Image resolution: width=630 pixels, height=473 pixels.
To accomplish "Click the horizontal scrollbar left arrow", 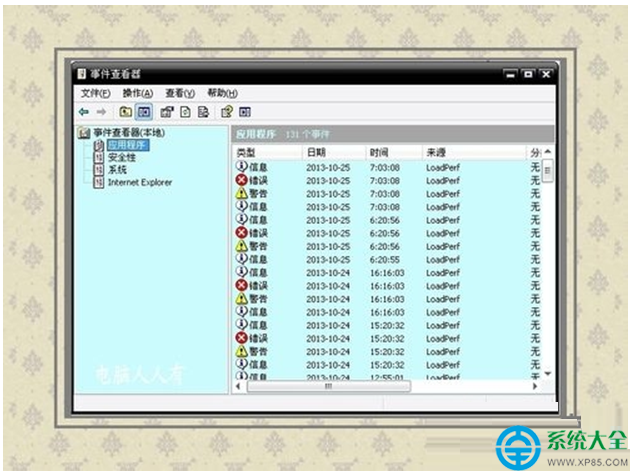I will pyautogui.click(x=239, y=387).
